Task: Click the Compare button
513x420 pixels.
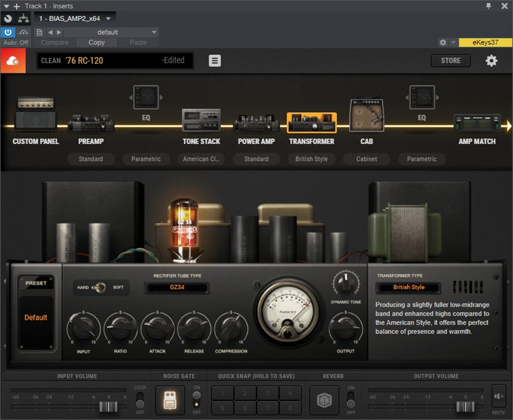Action: pos(55,42)
